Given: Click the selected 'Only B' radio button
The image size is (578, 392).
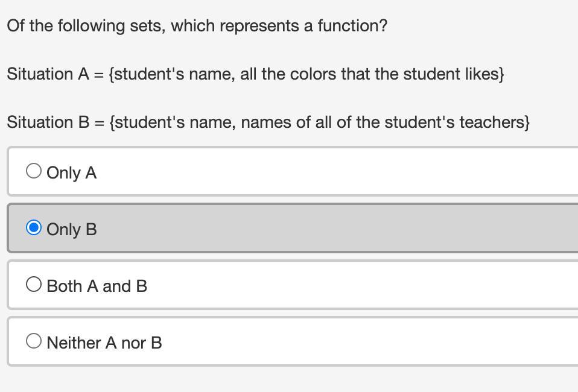Looking at the screenshot, I should coord(34,228).
